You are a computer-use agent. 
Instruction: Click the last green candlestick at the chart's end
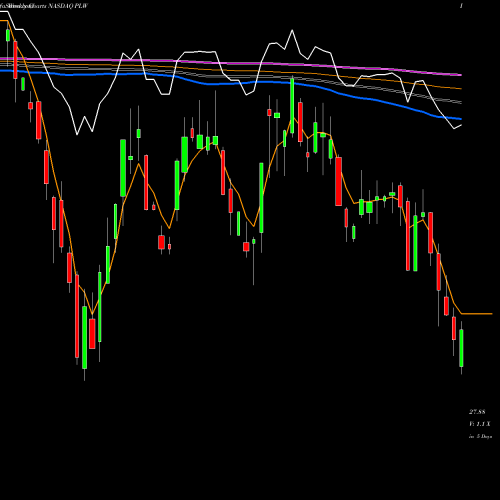tap(461, 348)
